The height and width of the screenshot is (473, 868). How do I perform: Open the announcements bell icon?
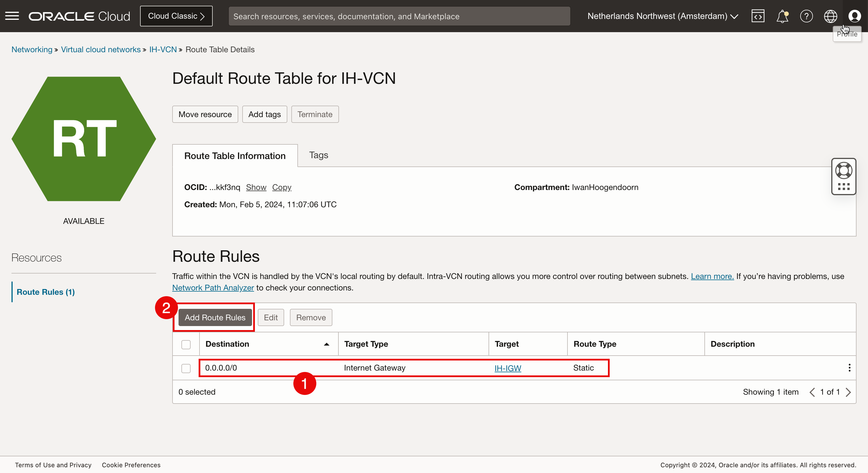click(782, 16)
